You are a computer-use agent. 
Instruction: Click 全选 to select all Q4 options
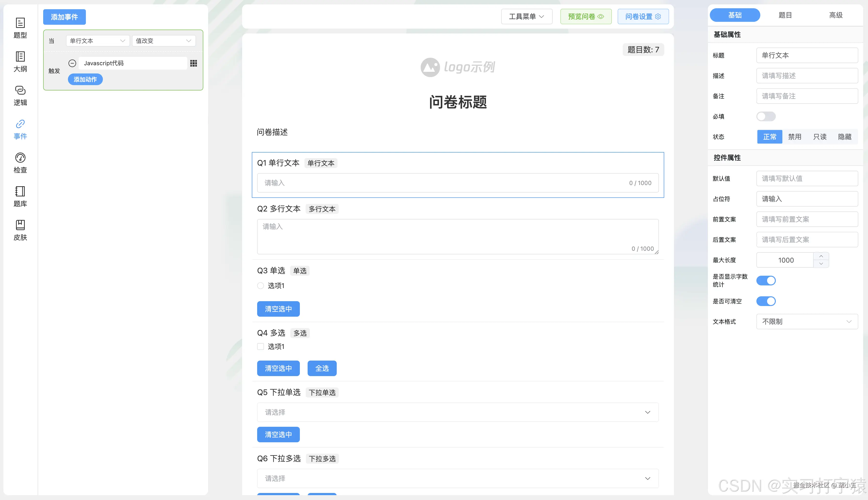[x=321, y=368]
